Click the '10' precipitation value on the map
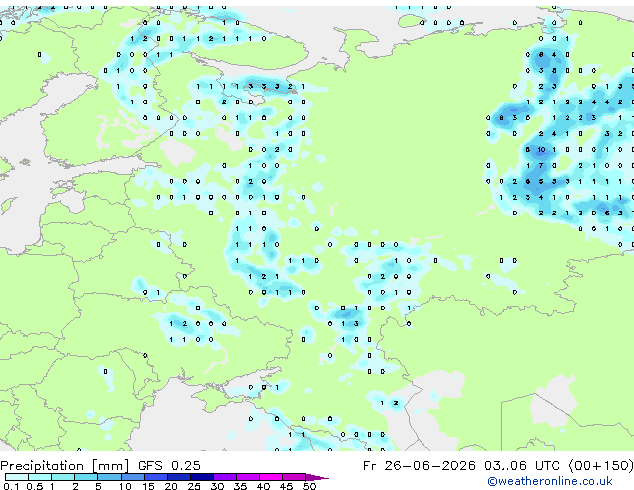The image size is (634, 490). (x=541, y=150)
